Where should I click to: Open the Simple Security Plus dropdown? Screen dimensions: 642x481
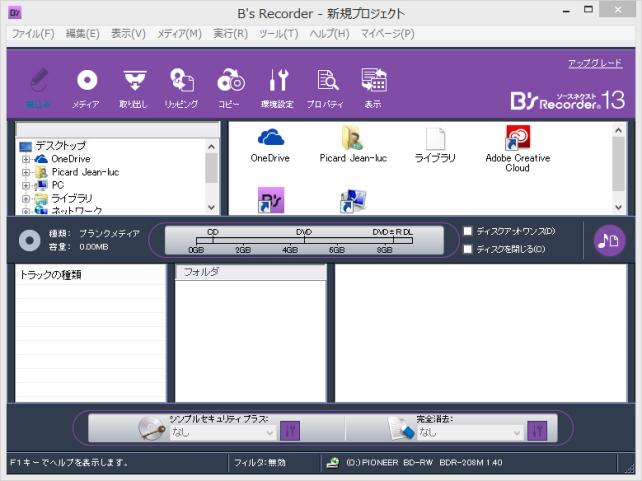[x=223, y=432]
